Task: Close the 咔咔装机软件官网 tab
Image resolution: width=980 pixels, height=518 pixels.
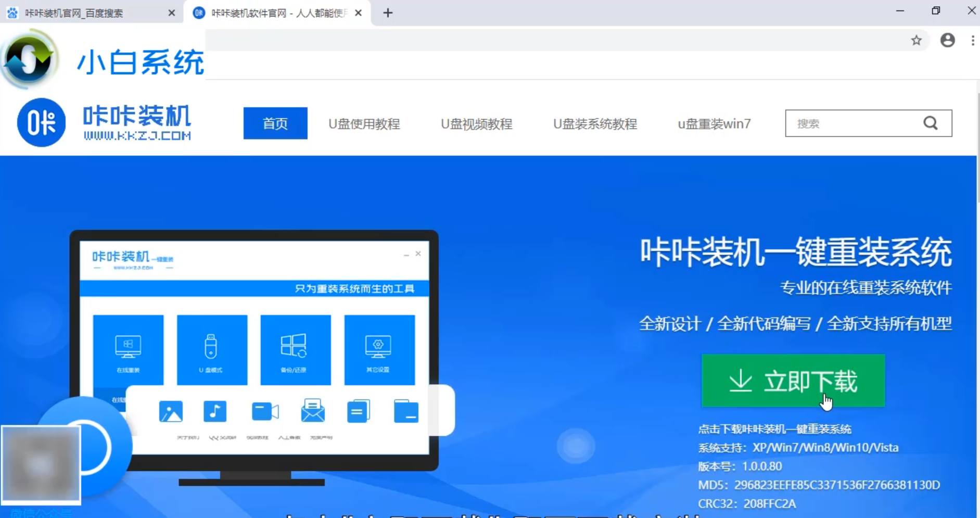Action: [359, 13]
